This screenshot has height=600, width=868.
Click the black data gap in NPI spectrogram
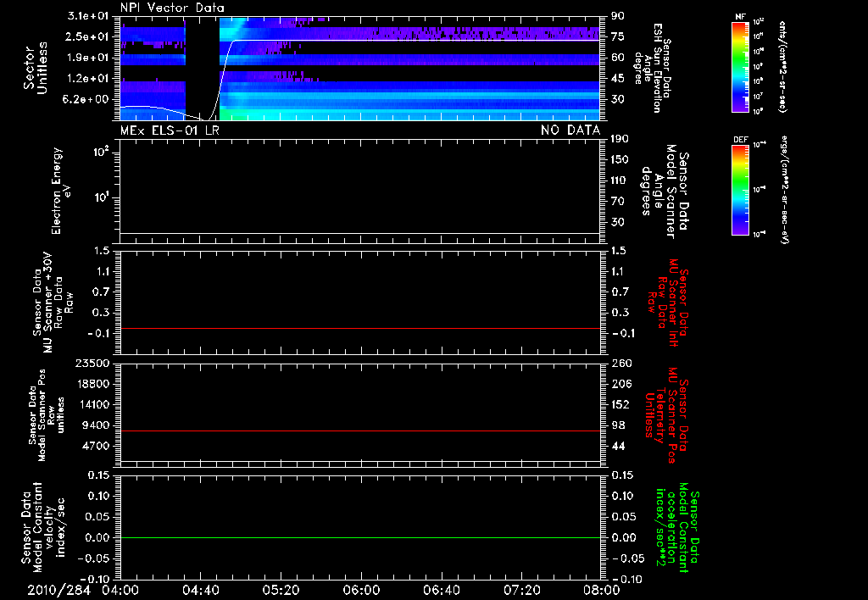click(202, 66)
